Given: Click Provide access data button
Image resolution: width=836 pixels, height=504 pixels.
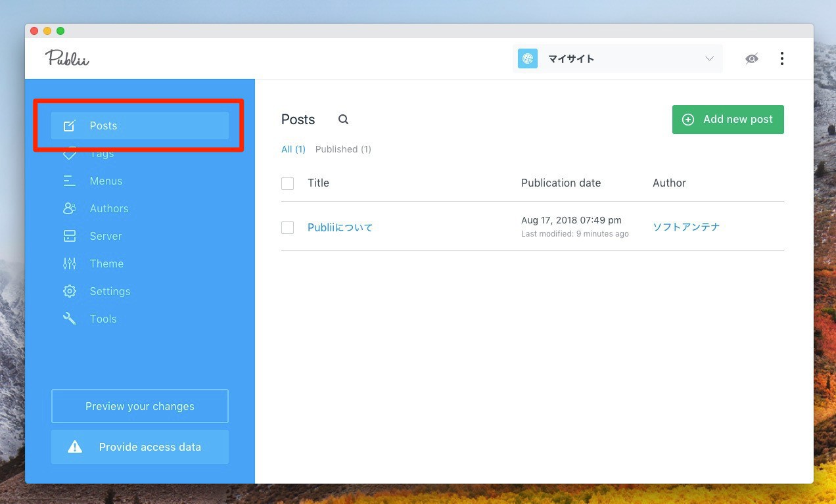Looking at the screenshot, I should coord(140,447).
